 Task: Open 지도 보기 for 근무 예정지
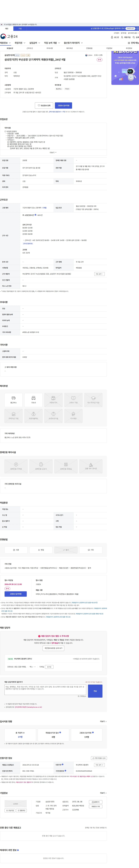(x=99, y=274)
